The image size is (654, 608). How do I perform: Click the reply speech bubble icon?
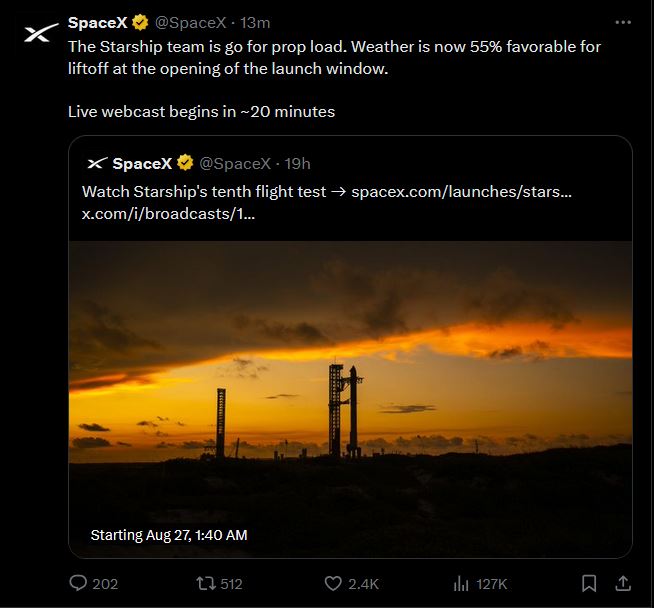[x=78, y=583]
